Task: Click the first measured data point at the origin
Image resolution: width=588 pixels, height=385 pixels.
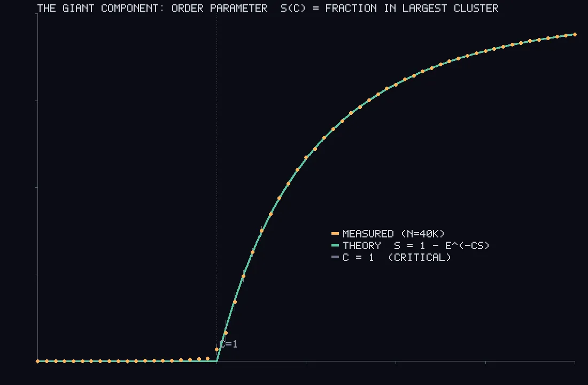Action: tap(37, 361)
